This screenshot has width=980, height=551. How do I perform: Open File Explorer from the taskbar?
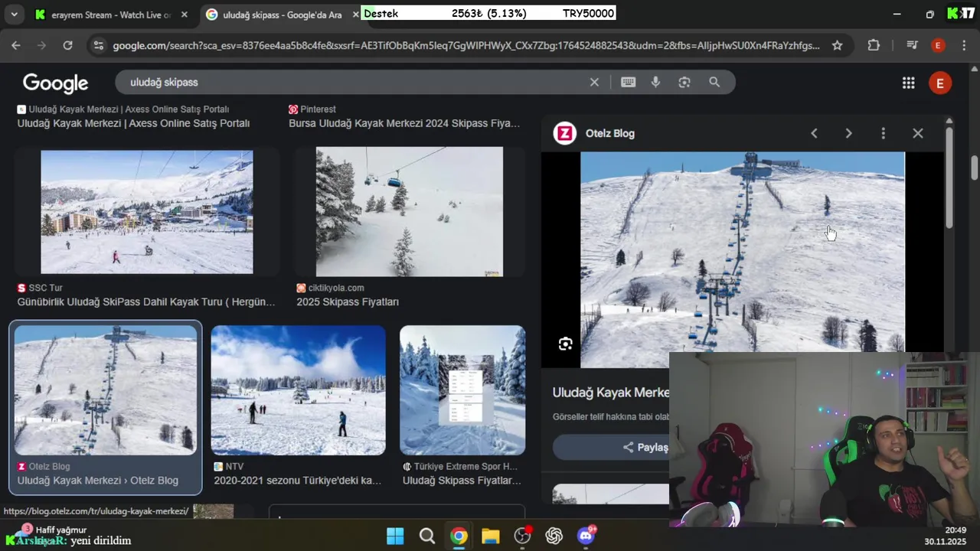[x=490, y=536]
